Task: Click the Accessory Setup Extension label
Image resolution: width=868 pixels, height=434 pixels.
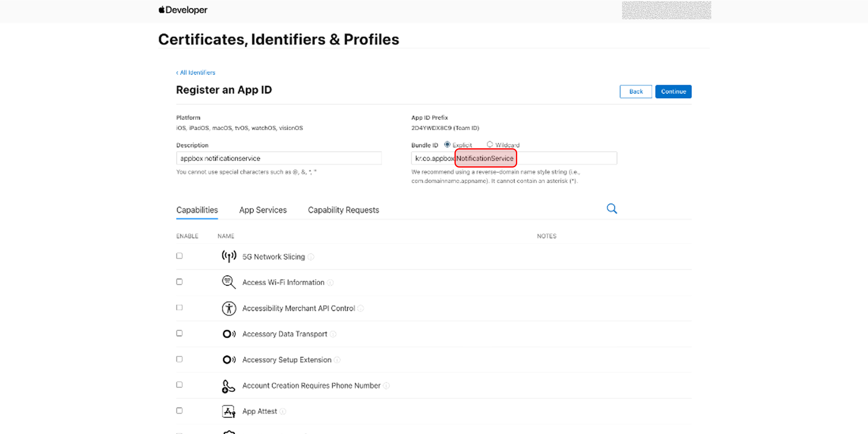Action: coord(287,360)
